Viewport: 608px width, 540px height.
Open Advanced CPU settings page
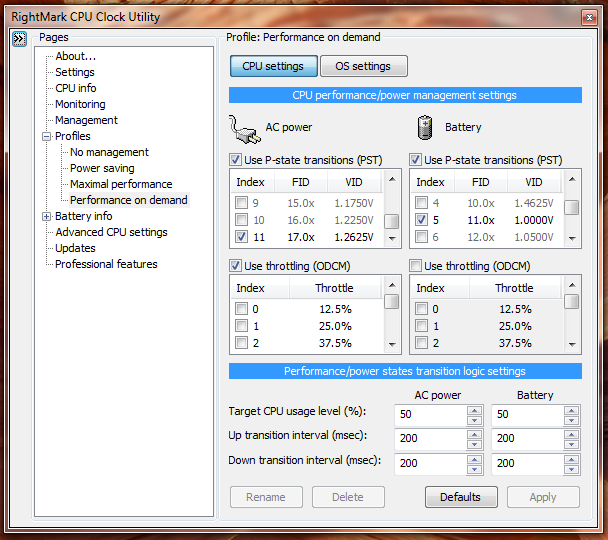pos(111,232)
